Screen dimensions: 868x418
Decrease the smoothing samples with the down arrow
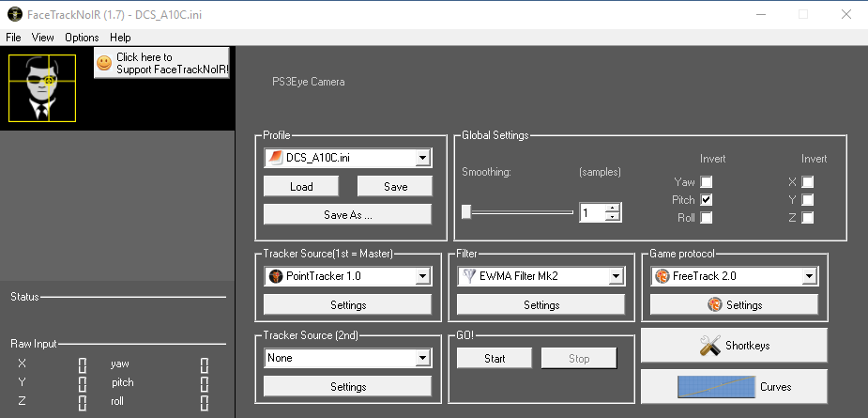point(612,217)
